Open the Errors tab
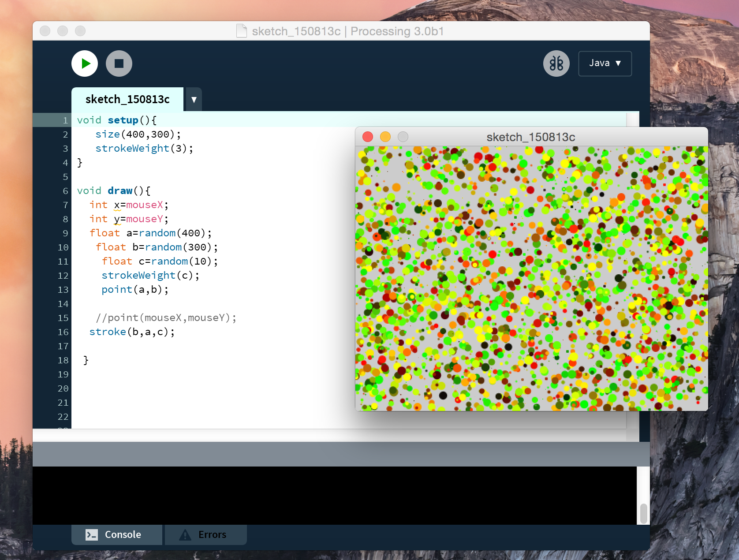Image resolution: width=739 pixels, height=560 pixels. point(205,534)
